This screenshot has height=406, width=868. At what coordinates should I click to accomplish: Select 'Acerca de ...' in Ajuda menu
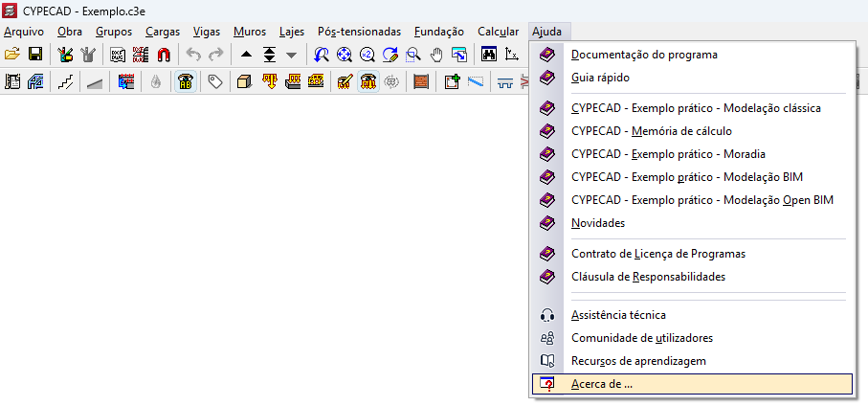pos(601,384)
